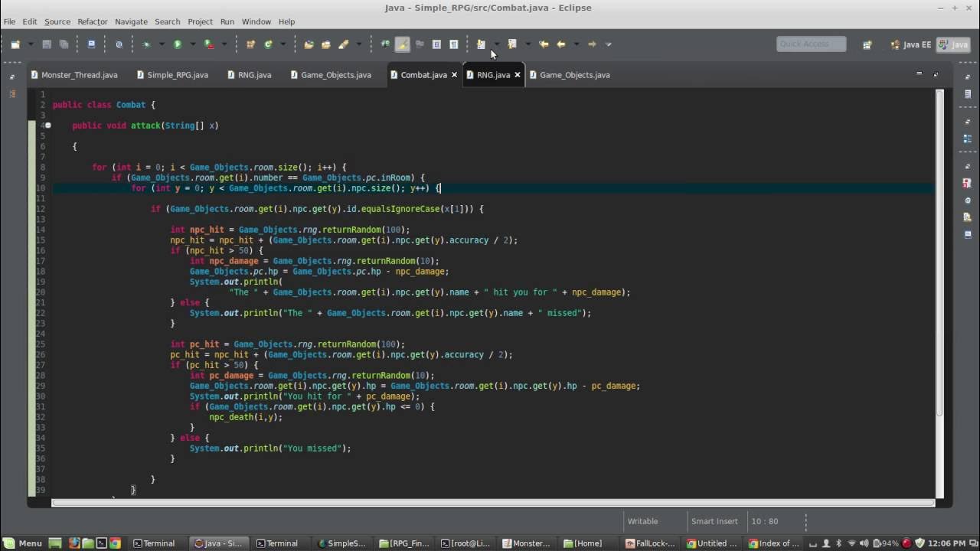The width and height of the screenshot is (980, 551).
Task: Expand the New file dropdown arrow
Action: [31, 44]
